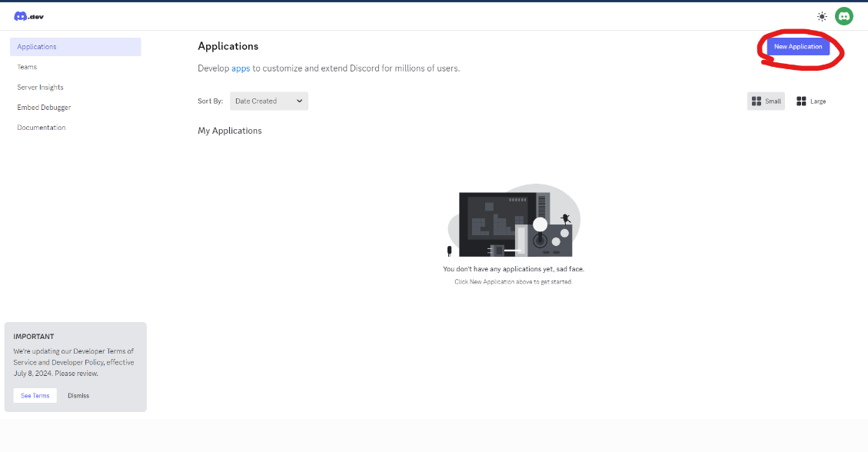This screenshot has width=868, height=452.
Task: Switch to Small card view
Action: click(x=767, y=101)
